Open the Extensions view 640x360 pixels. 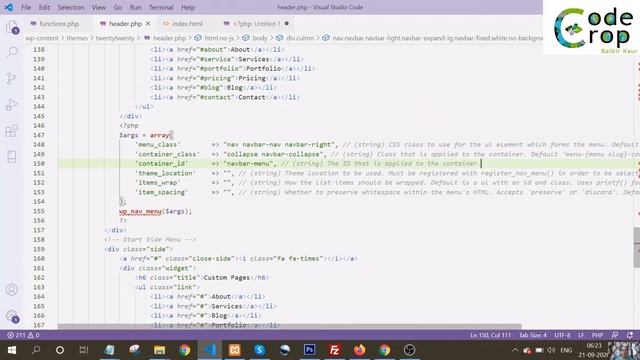click(12, 131)
